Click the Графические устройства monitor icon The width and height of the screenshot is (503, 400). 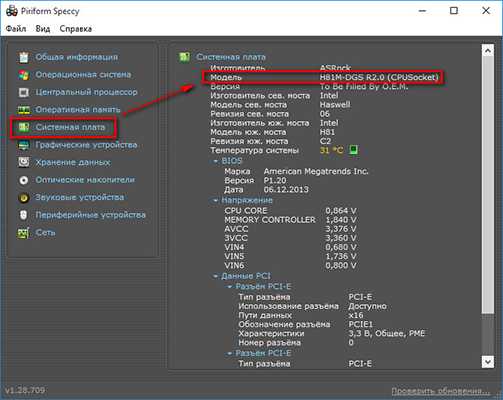coord(24,145)
